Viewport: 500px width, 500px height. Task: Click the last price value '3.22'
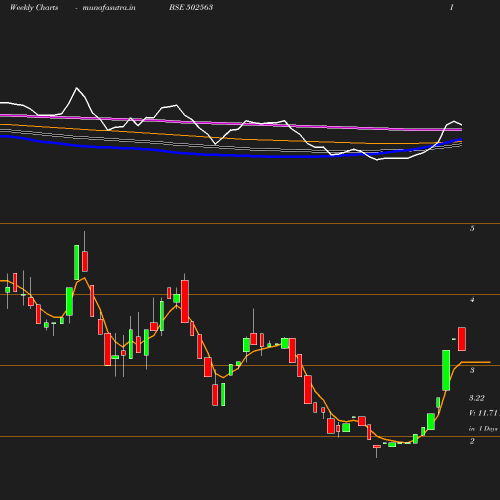click(x=477, y=398)
